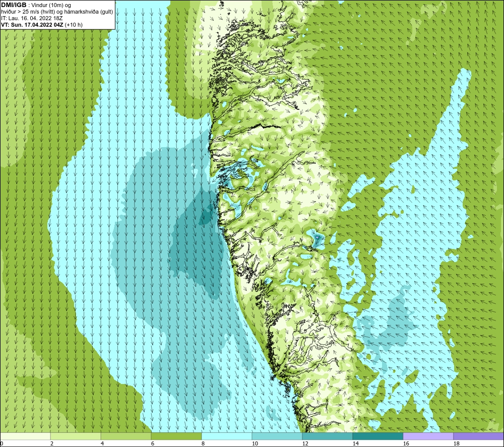Click the 4–6 m/s green legend swatch
Image resolution: width=504 pixels, height=447 pixels.
126,436
